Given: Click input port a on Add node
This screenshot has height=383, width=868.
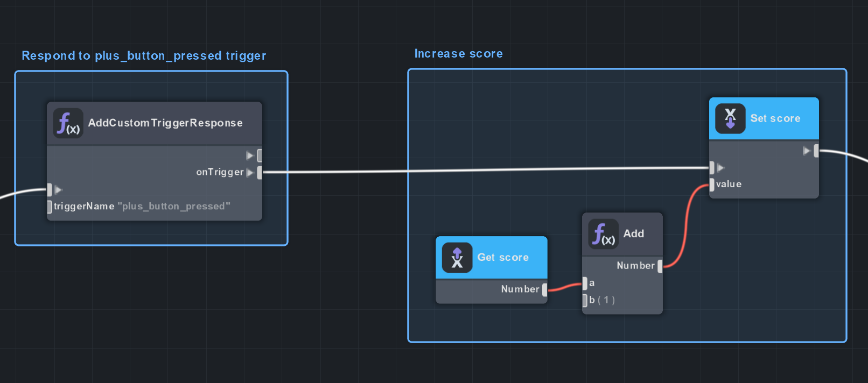Looking at the screenshot, I should pos(585,283).
